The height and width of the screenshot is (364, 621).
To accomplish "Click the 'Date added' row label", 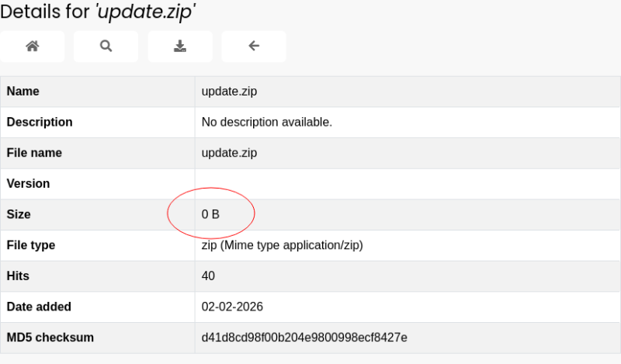I will point(39,307).
